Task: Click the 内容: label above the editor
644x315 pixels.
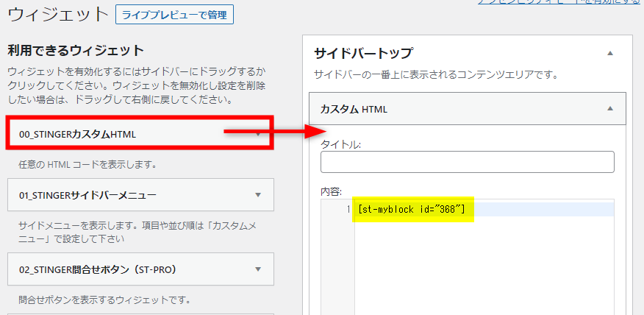Action: [x=330, y=191]
